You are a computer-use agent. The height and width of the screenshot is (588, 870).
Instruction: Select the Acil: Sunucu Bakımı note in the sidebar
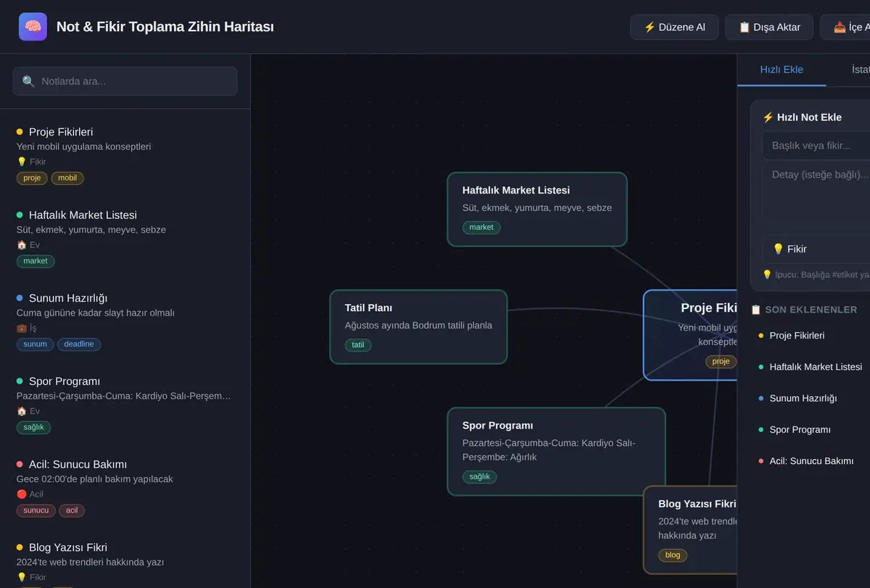pos(125,486)
